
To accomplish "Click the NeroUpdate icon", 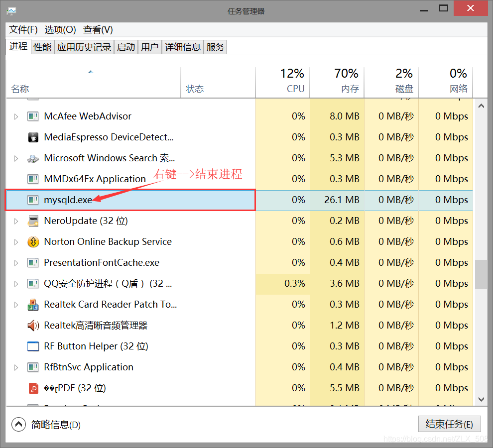I will (33, 221).
